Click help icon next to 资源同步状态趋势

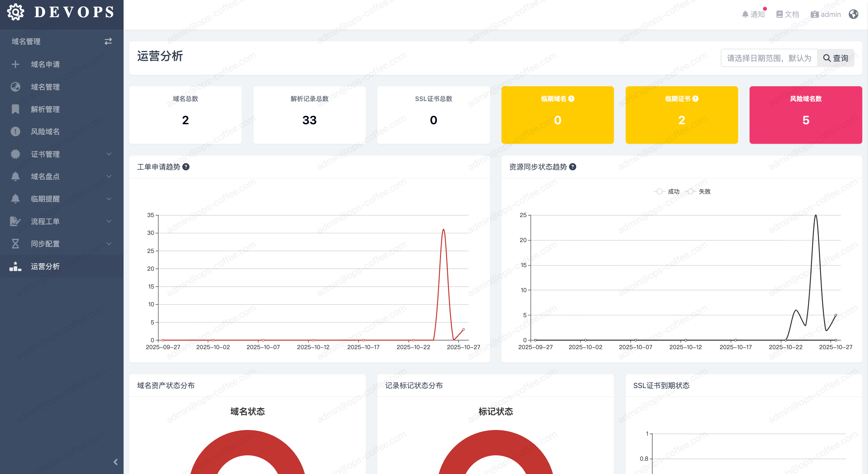[573, 167]
